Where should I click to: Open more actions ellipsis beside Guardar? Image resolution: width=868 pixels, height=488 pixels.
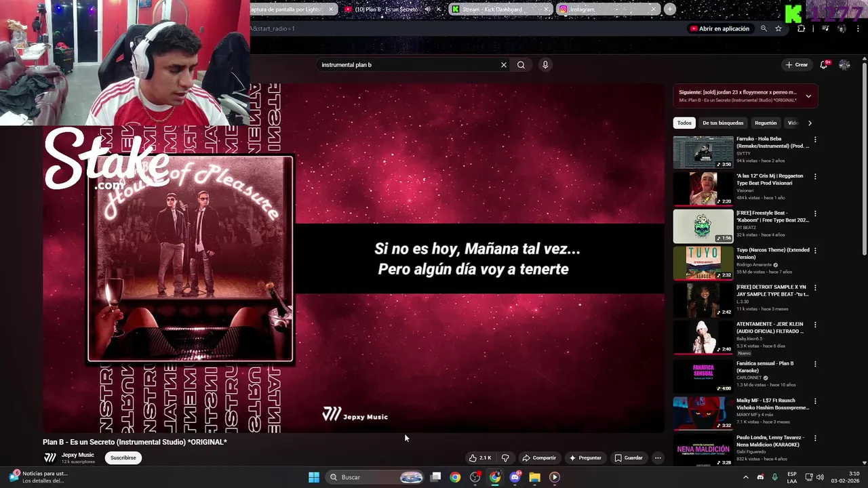658,458
